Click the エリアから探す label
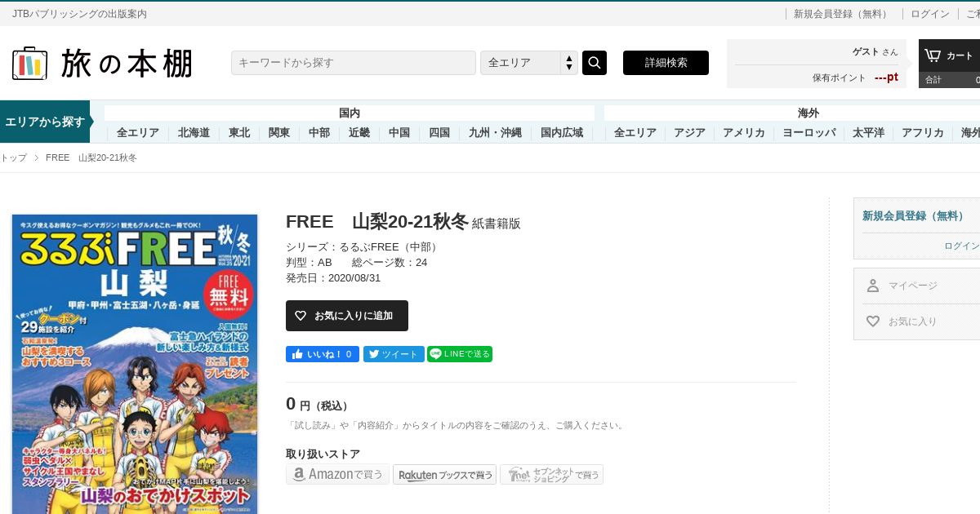The width and height of the screenshot is (980, 514). tap(45, 122)
